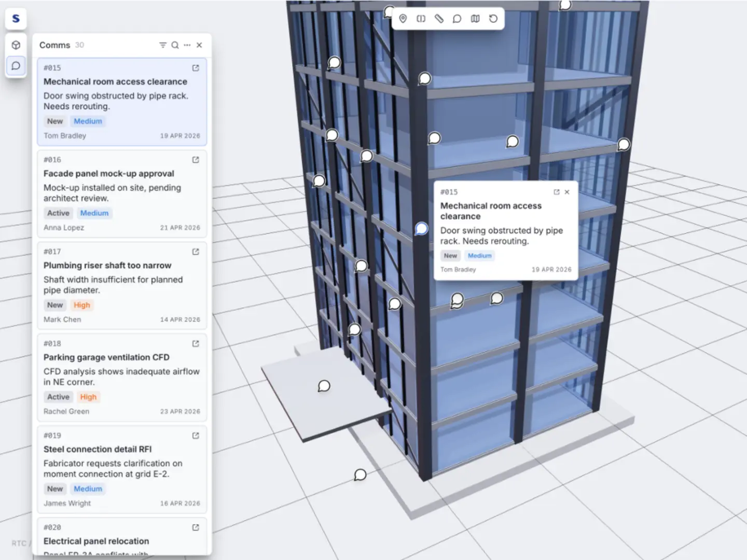Image resolution: width=747 pixels, height=560 pixels.
Task: Open the Comms panel more options menu
Action: click(x=187, y=45)
